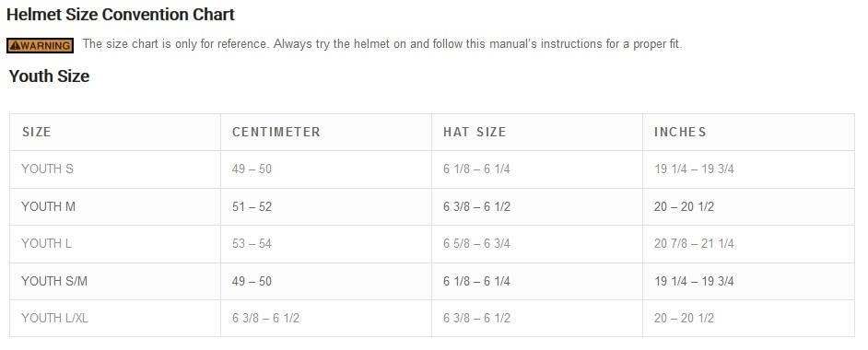Select the Youth Size heading
Viewport: 868px width, 350px height.
49,76
